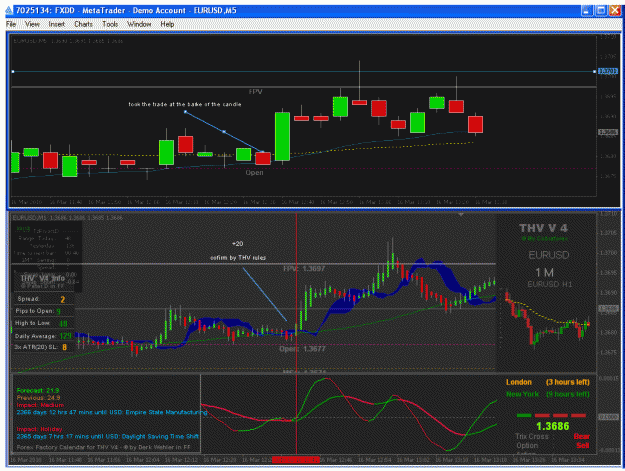Click the EURUSD,M1 header text of lower chart
The height and width of the screenshot is (471, 625).
(68, 218)
